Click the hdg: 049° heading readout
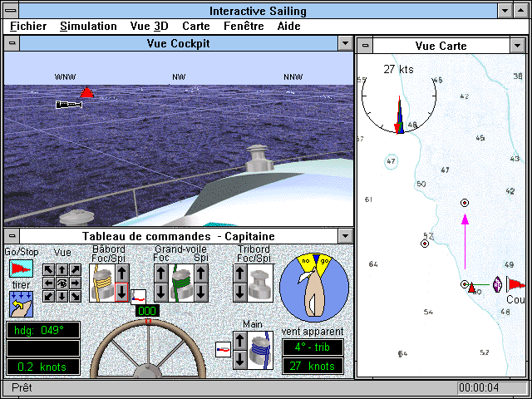 (x=43, y=330)
